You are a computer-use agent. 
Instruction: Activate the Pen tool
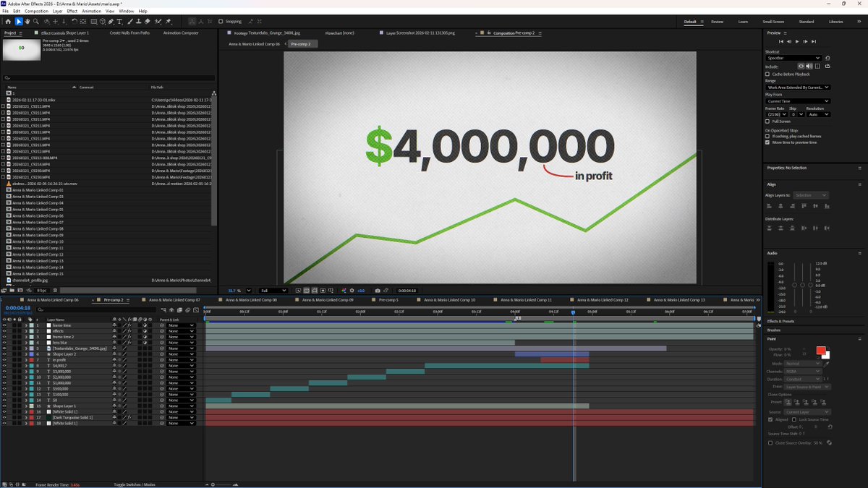[x=111, y=22]
